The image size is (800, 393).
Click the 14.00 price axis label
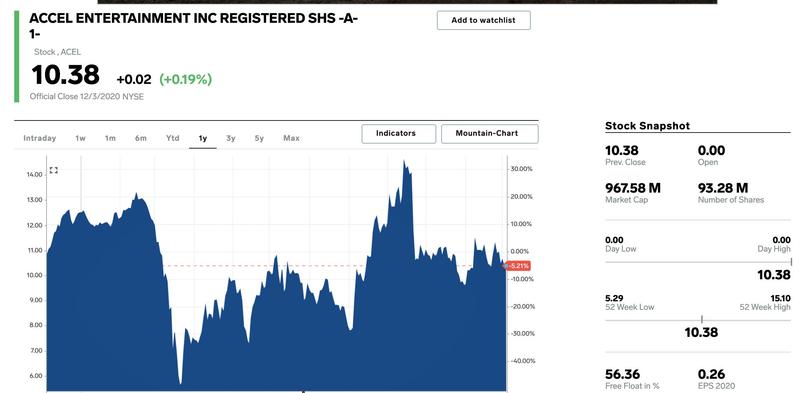click(35, 175)
